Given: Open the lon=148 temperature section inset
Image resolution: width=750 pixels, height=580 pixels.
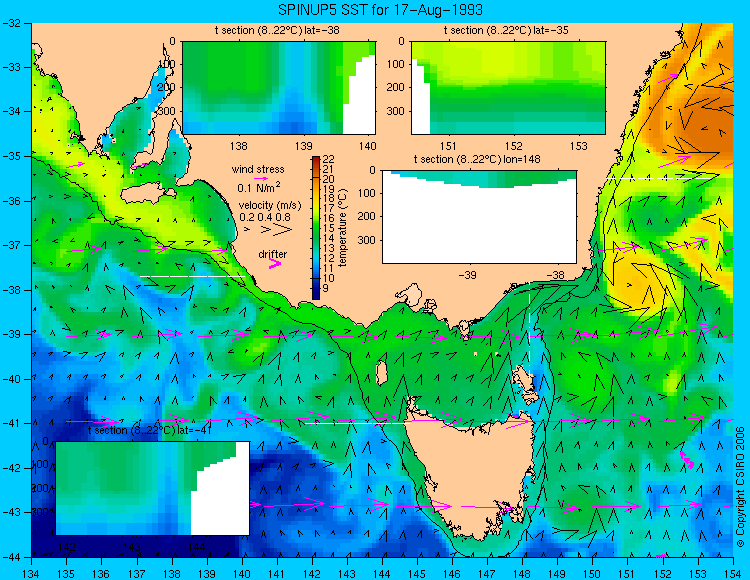Looking at the screenshot, I should coord(479,217).
